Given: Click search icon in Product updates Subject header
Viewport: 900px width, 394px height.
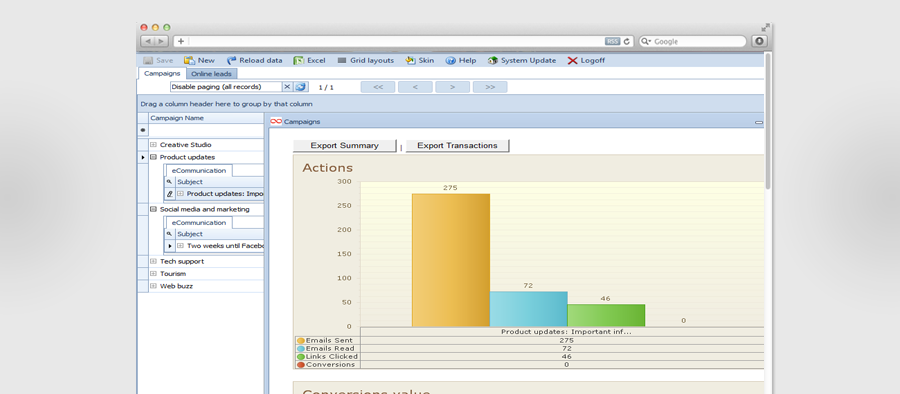Looking at the screenshot, I should [x=169, y=181].
